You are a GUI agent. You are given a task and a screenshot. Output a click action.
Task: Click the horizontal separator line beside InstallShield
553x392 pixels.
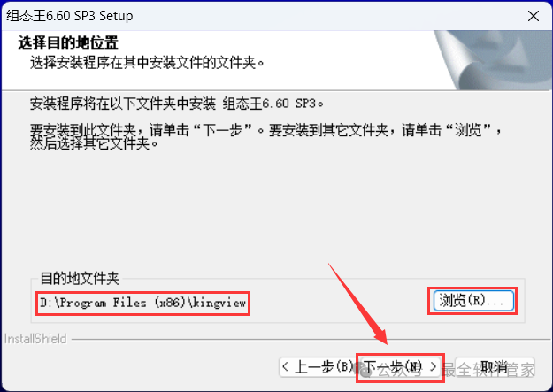[x=311, y=340]
